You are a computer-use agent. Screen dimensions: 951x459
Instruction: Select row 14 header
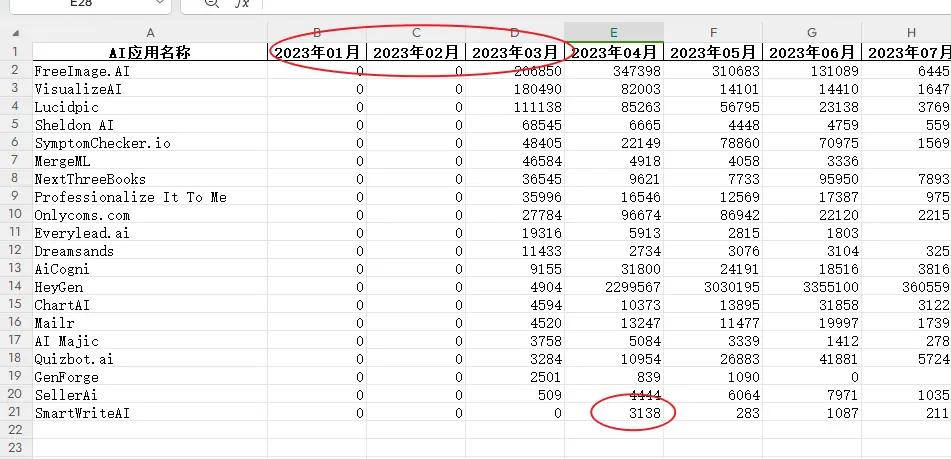16,287
